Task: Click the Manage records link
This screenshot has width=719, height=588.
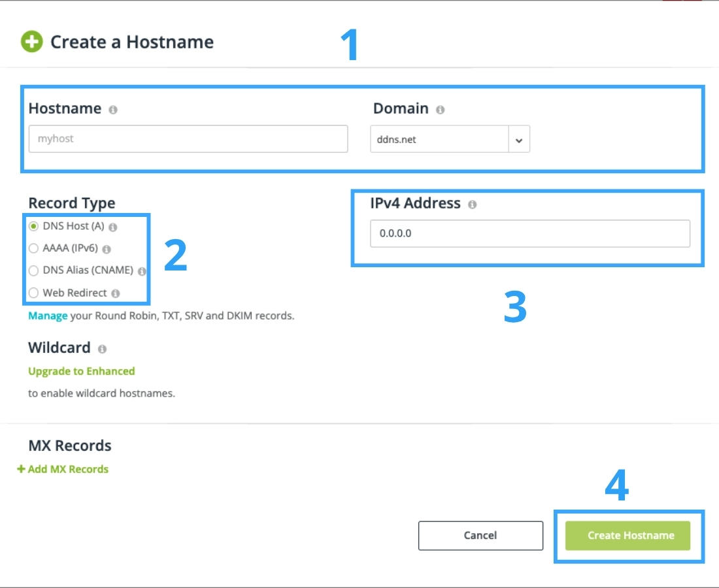Action: [47, 315]
